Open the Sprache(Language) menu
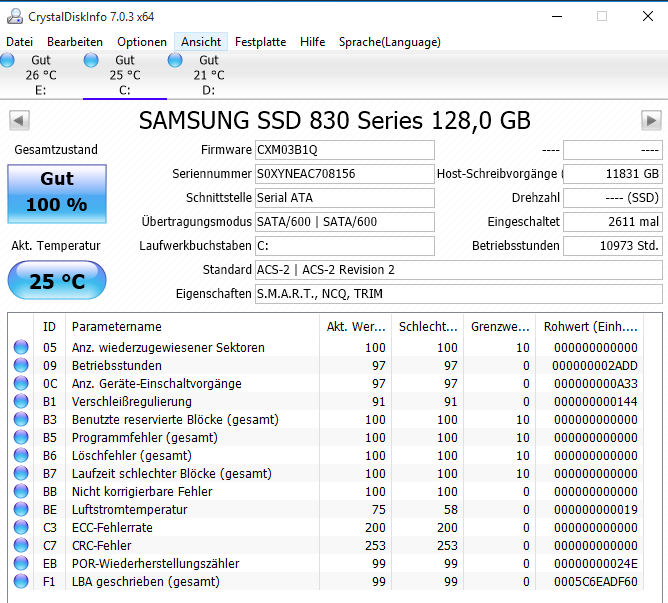 (x=389, y=42)
